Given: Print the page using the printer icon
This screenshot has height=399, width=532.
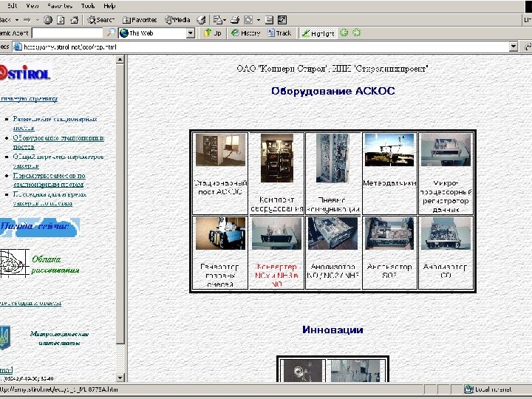Looking at the screenshot, I should [235, 20].
